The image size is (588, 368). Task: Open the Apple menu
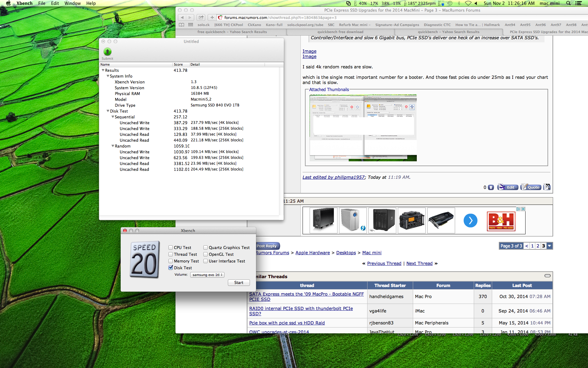(x=8, y=3)
